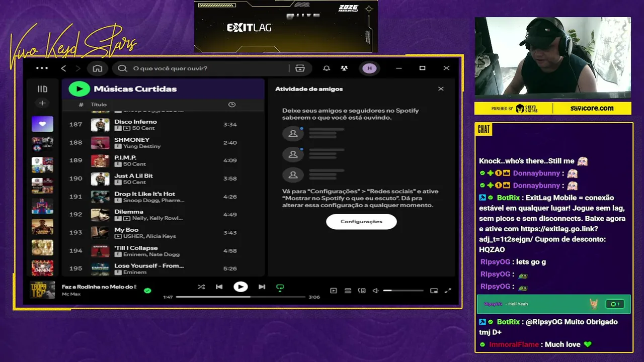The width and height of the screenshot is (644, 362).
Task: Open the three-dots menu in Spotify
Action: (x=42, y=68)
